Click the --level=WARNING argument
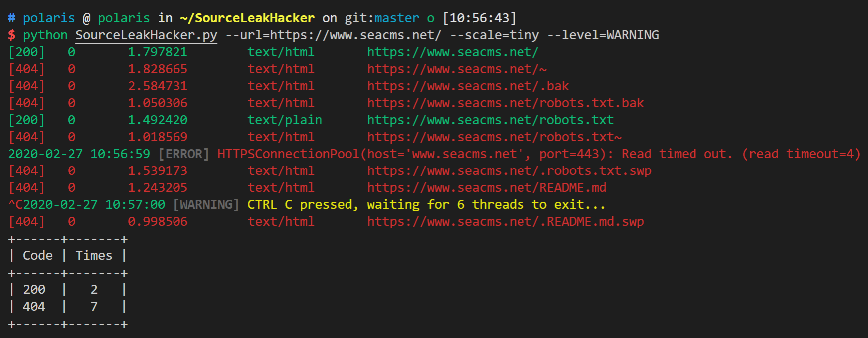The width and height of the screenshot is (868, 338). tap(603, 35)
